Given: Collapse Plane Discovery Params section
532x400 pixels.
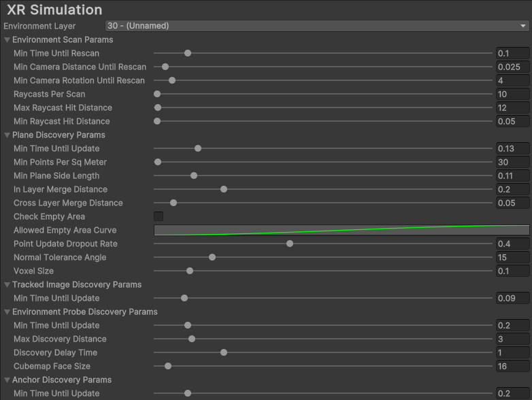Looking at the screenshot, I should (7, 135).
